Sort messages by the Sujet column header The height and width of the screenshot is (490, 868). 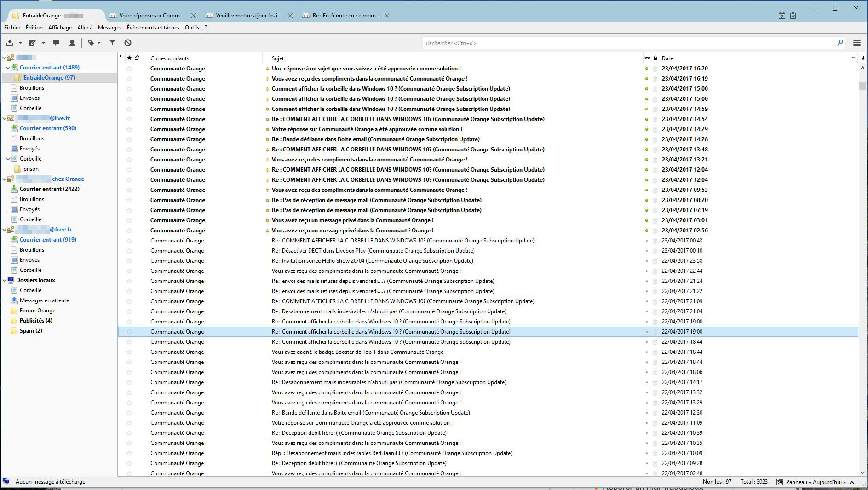(278, 58)
